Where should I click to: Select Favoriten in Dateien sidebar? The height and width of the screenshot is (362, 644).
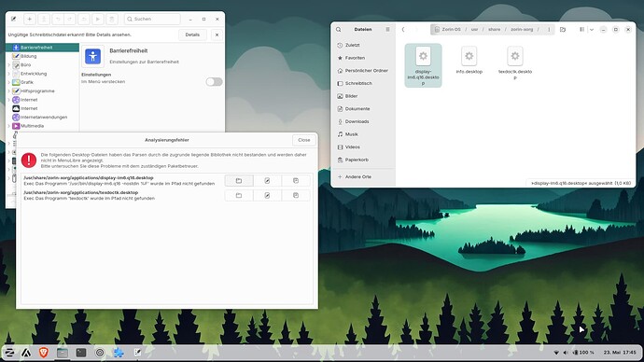[363, 58]
